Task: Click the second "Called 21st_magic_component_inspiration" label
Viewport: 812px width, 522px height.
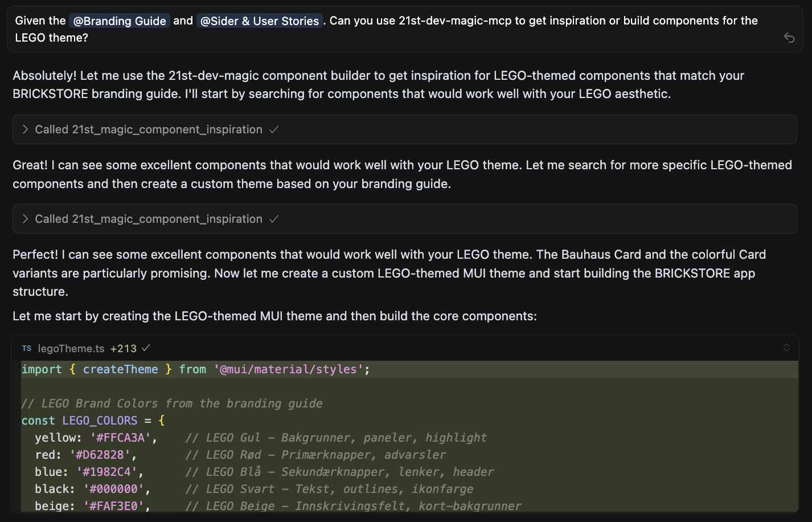Action: 149,219
